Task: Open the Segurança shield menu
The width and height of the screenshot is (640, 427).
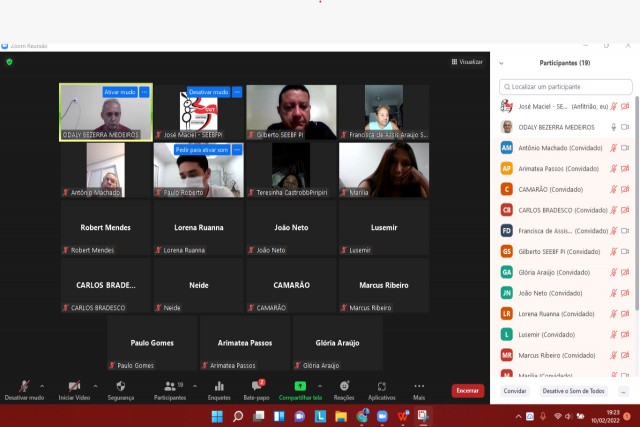Action: click(x=121, y=386)
